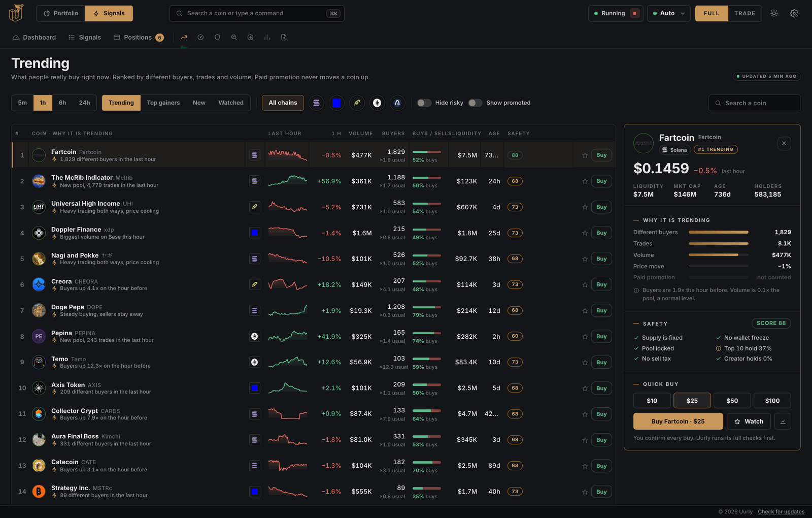Select the 6h timeframe
This screenshot has width=812, height=518.
tap(62, 103)
